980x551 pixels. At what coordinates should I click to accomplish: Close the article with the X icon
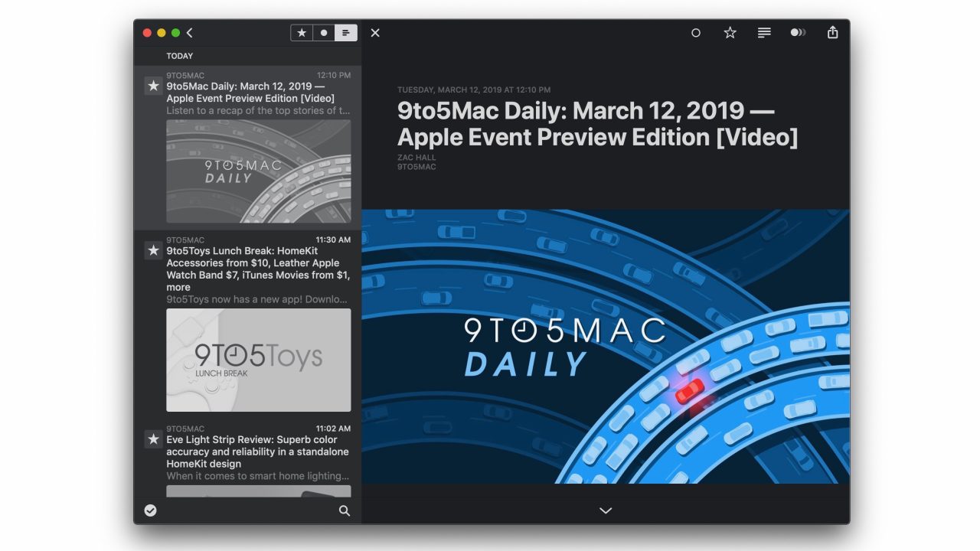pos(375,33)
